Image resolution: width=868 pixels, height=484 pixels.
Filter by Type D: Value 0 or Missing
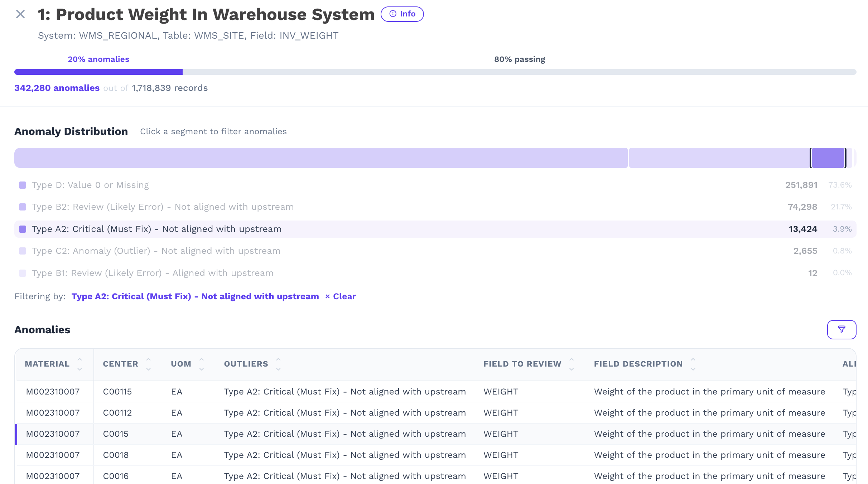point(90,185)
